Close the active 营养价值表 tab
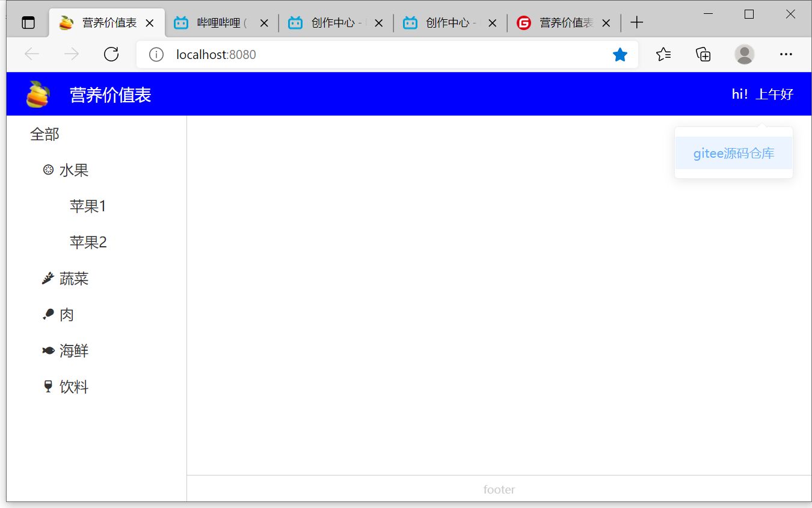This screenshot has width=812, height=508. coord(150,23)
